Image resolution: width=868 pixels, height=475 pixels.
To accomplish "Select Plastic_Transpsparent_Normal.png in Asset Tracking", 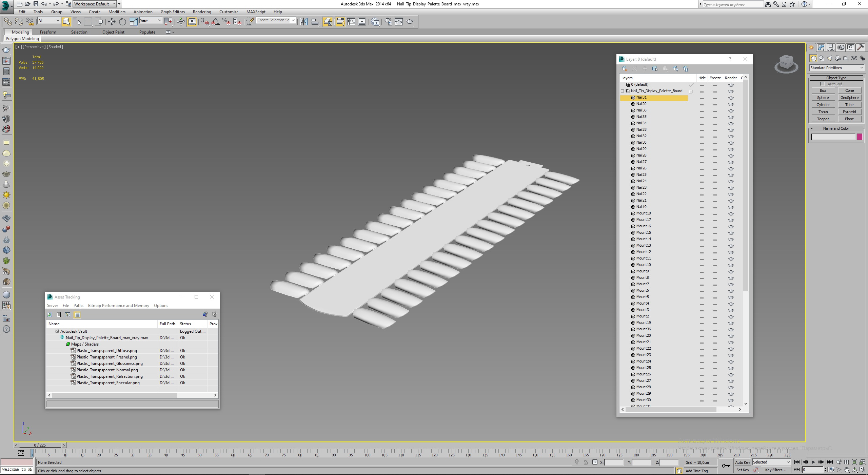I will pos(107,370).
